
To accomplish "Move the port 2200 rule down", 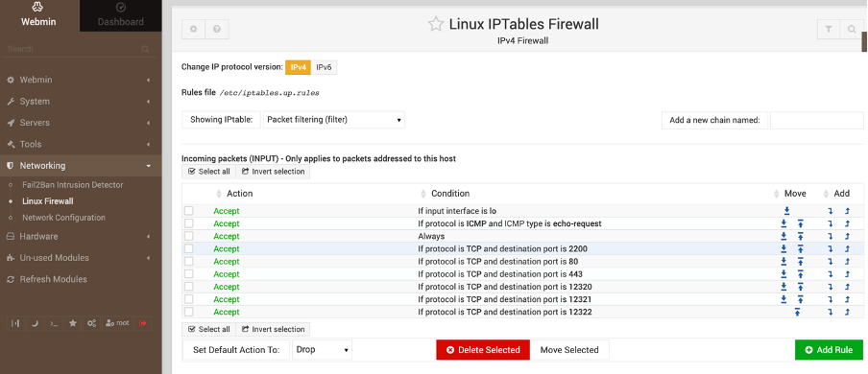I will coord(784,249).
